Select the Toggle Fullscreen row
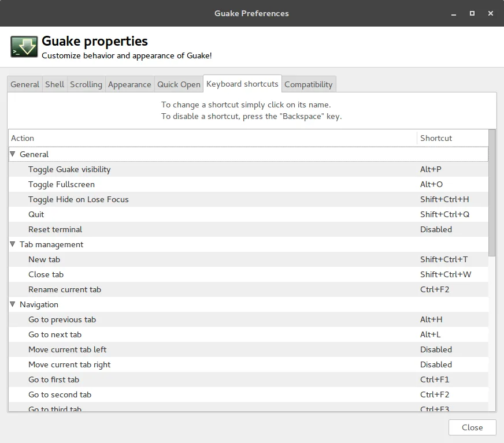This screenshot has width=504, height=443. (x=249, y=184)
